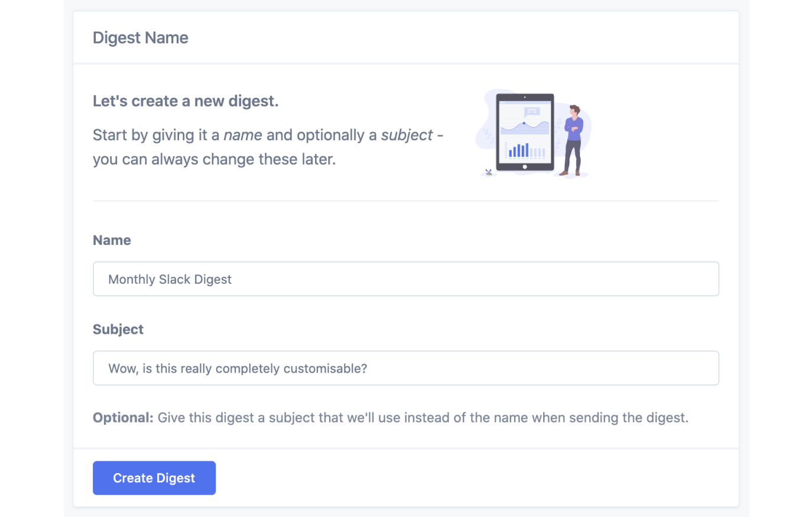Image resolution: width=812 pixels, height=517 pixels.
Task: Click the bold "Optional:" hint text
Action: (x=123, y=418)
